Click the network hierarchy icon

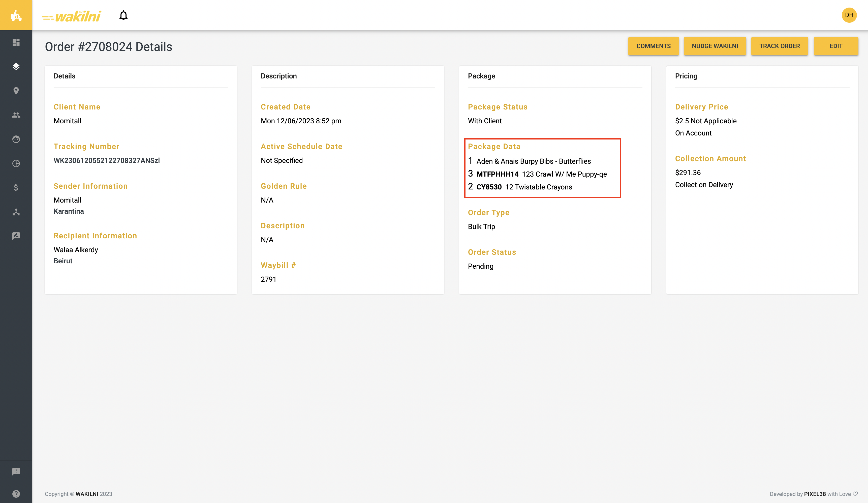16,212
